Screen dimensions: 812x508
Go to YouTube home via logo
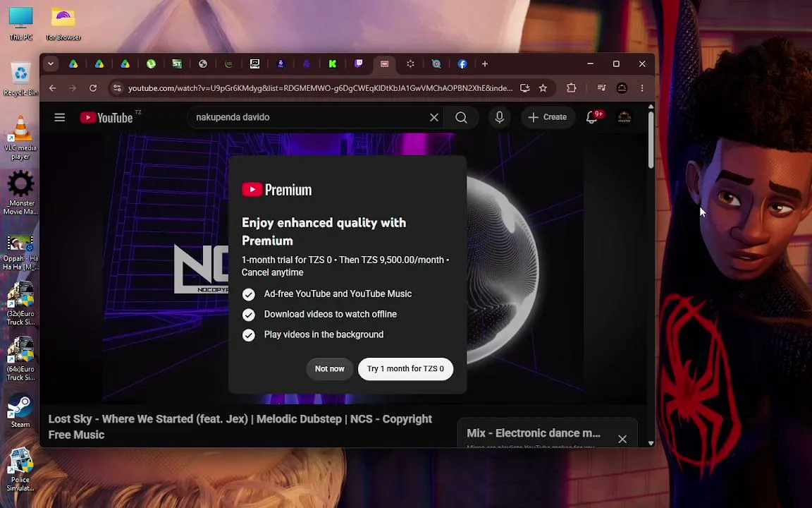point(106,118)
